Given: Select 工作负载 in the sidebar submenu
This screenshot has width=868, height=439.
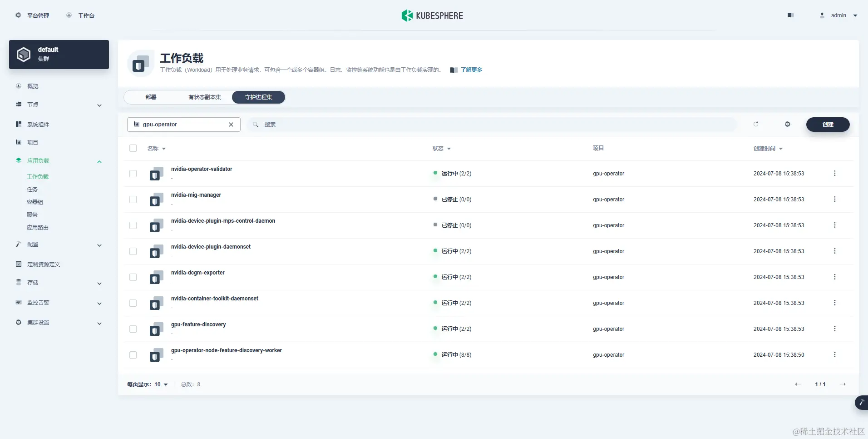Looking at the screenshot, I should [38, 177].
